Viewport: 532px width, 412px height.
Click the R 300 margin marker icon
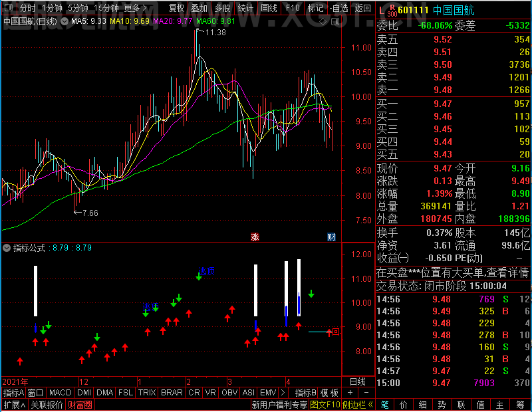tap(392, 11)
